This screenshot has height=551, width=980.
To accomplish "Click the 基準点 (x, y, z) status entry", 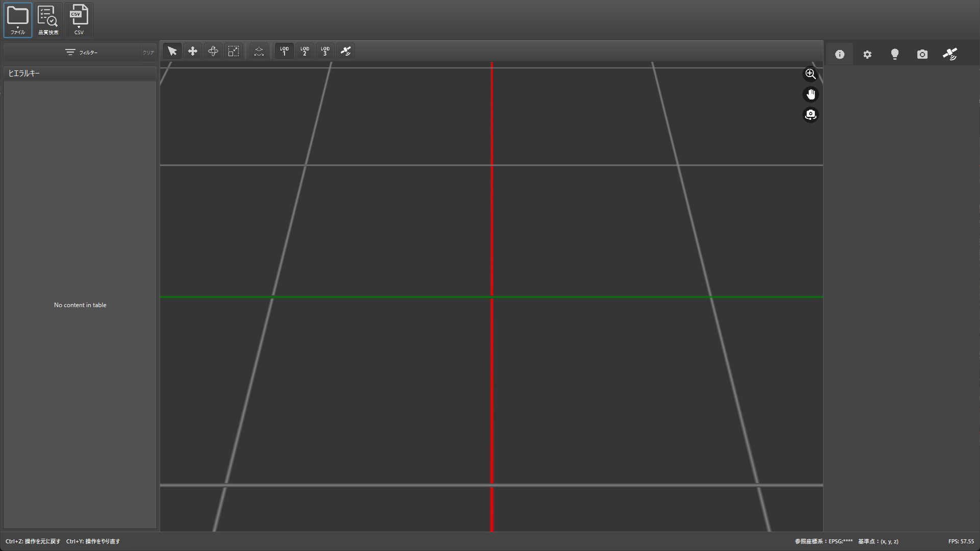I will (x=878, y=541).
